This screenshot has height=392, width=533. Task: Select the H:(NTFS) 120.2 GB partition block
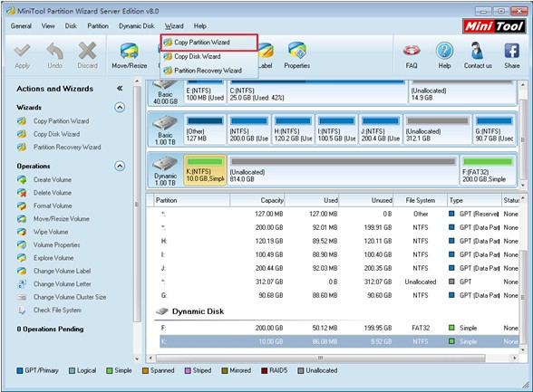click(293, 129)
